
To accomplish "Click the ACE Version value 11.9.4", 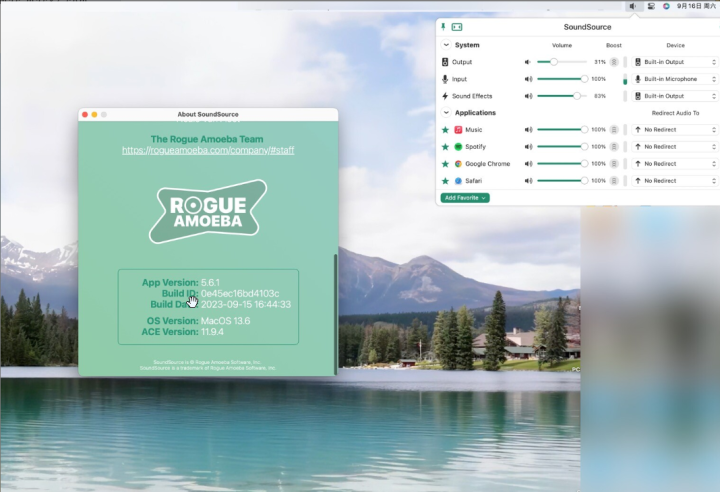I will click(x=212, y=332).
